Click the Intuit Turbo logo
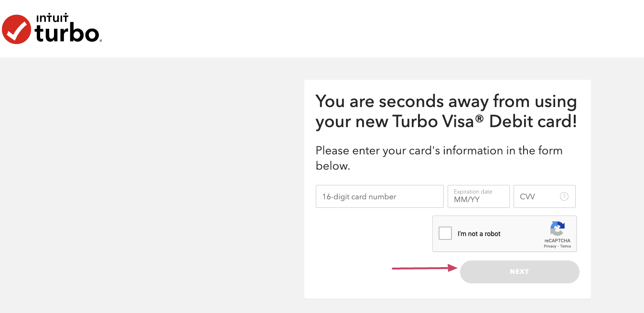 tap(51, 29)
